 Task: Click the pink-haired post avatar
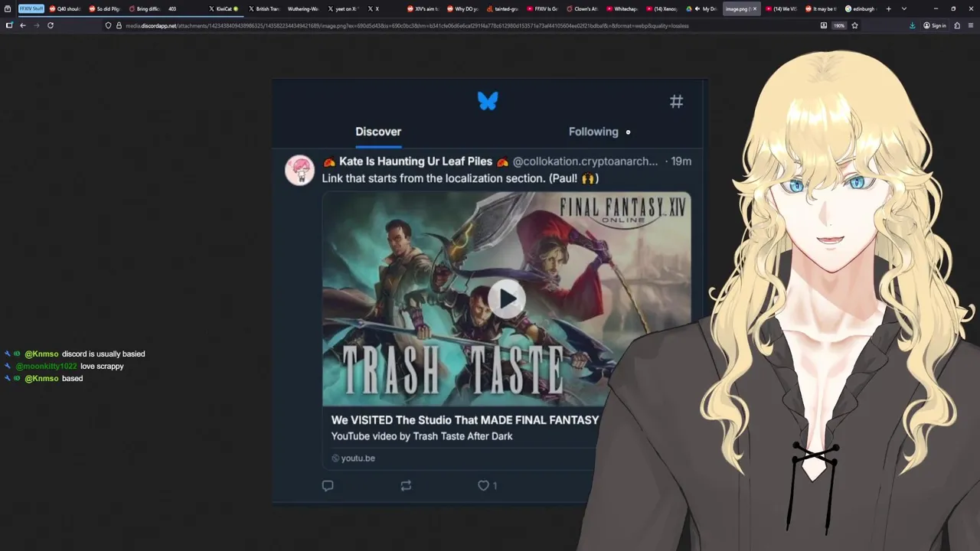pyautogui.click(x=300, y=170)
